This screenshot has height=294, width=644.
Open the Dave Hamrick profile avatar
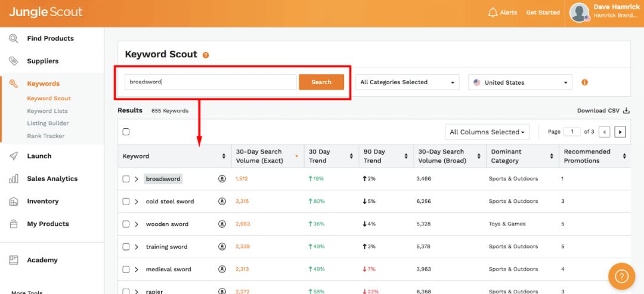tap(580, 13)
